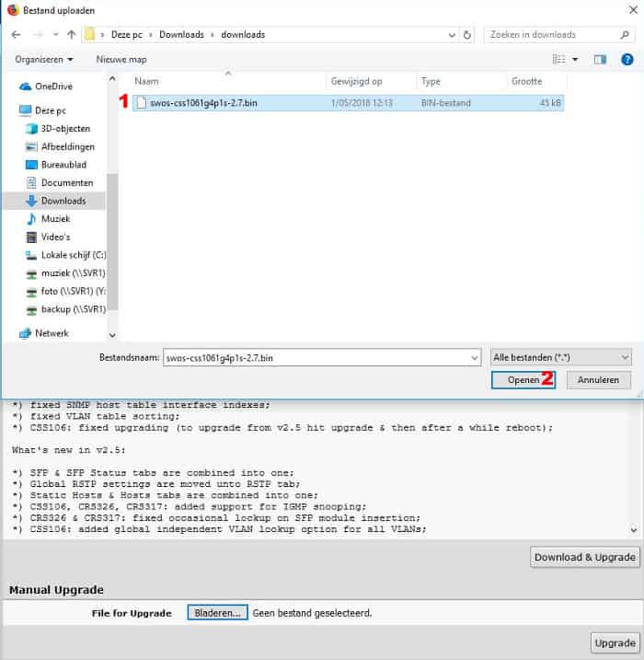Open the foto (\\SVR1) network drive
This screenshot has height=660, width=644.
tap(65, 291)
